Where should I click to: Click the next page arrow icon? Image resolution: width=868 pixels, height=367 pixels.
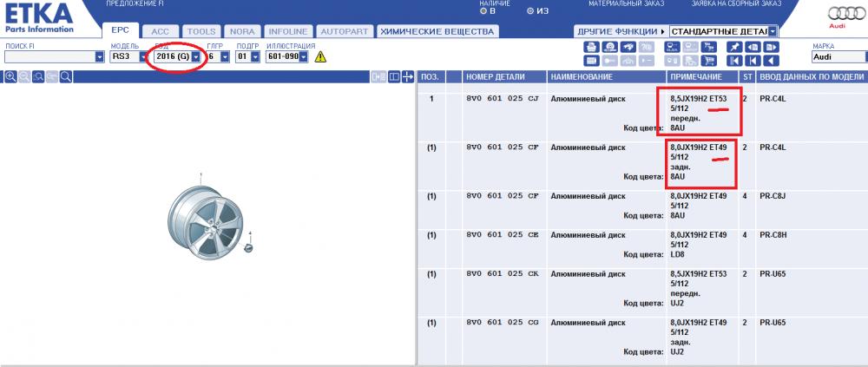tap(772, 47)
